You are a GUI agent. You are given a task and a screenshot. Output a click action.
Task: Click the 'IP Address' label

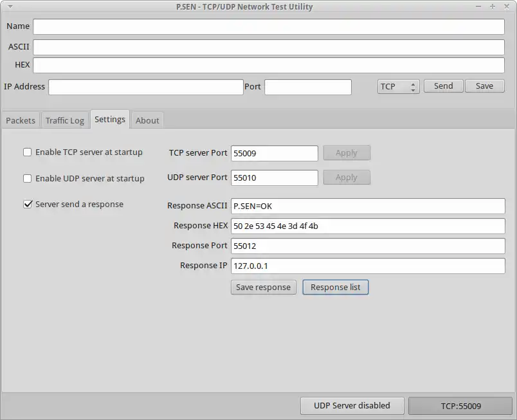click(24, 86)
